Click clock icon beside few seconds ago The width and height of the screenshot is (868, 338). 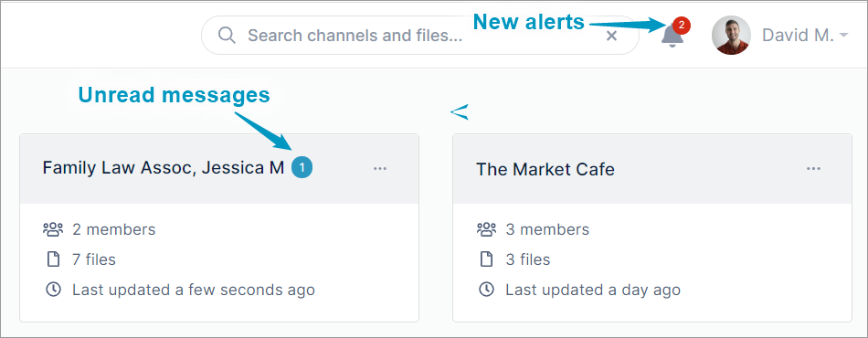[53, 290]
